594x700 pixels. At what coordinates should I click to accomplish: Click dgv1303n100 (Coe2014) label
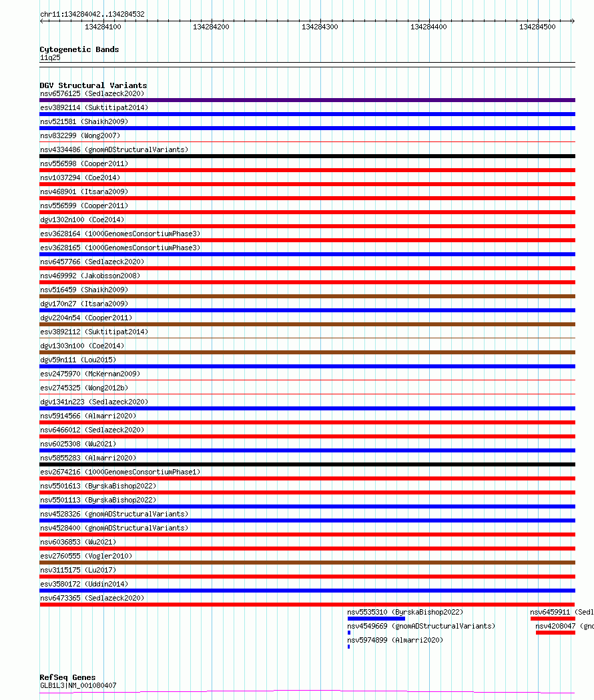(x=82, y=346)
